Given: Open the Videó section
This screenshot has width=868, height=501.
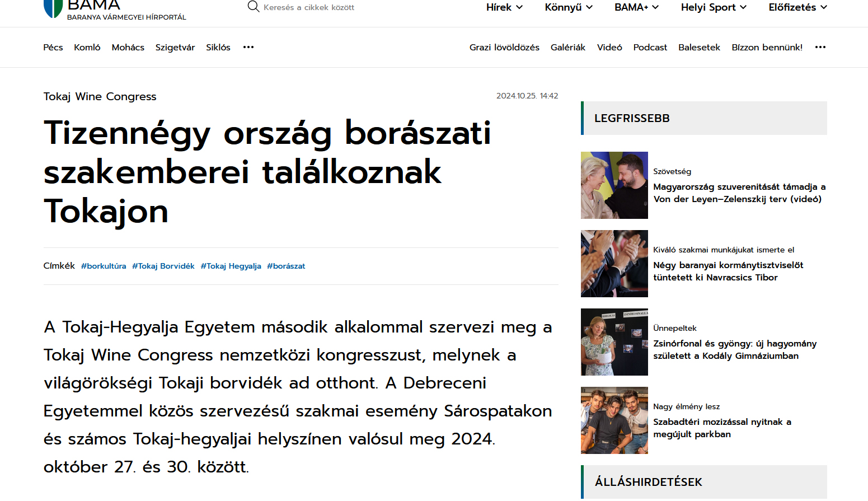Looking at the screenshot, I should [x=609, y=48].
